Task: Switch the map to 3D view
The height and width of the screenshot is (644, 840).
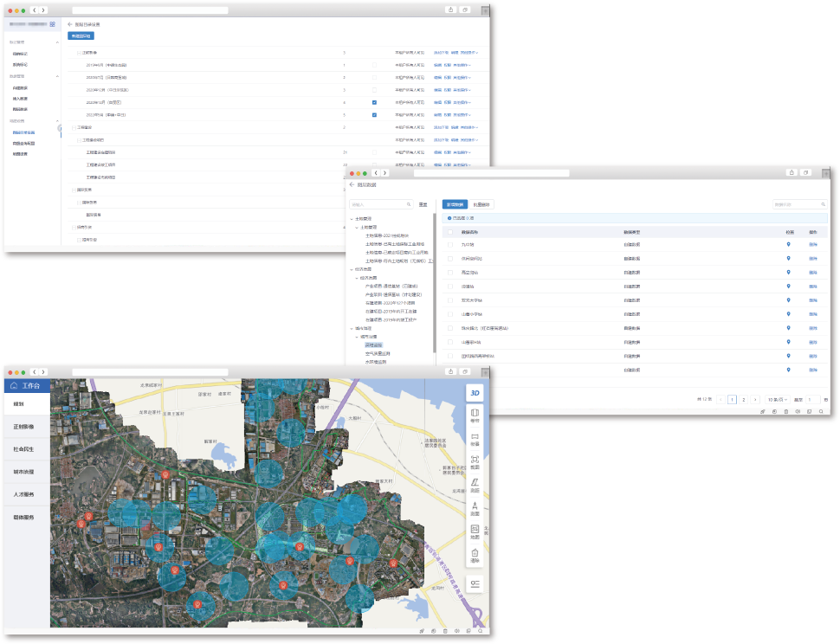Action: [475, 393]
